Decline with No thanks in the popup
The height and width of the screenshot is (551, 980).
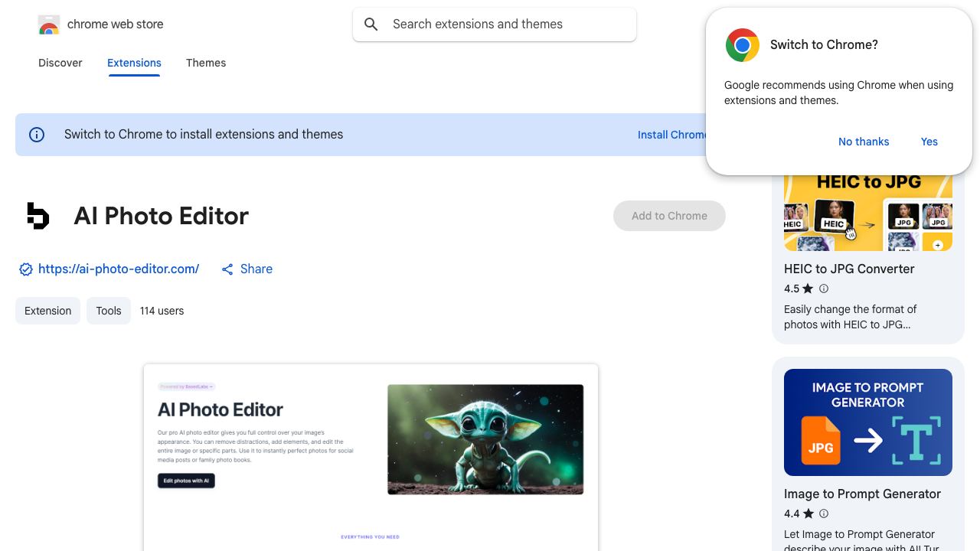(x=864, y=142)
